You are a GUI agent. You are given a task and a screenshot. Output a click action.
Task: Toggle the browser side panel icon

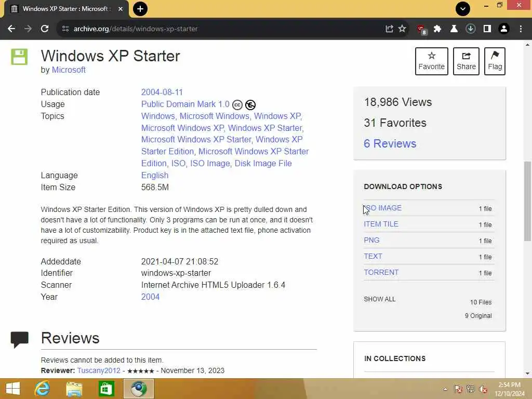coord(487,29)
